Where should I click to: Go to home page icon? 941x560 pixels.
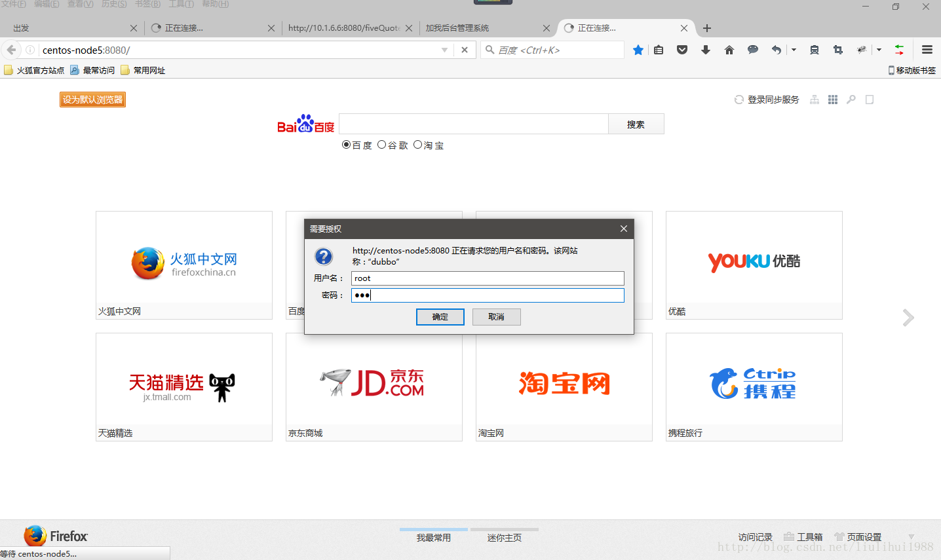pyautogui.click(x=729, y=50)
